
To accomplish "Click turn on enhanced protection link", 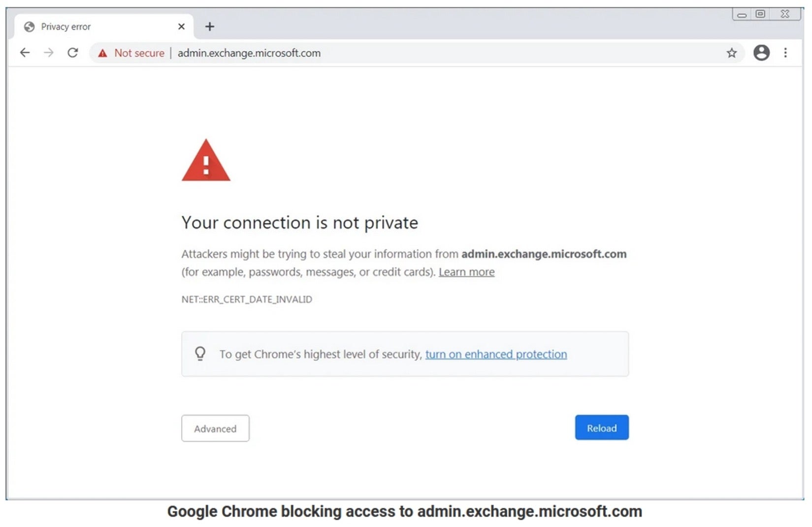I will (496, 354).
